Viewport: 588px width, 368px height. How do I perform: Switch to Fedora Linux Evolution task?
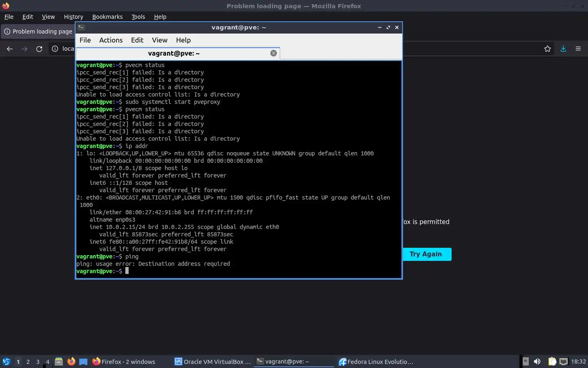tap(376, 361)
